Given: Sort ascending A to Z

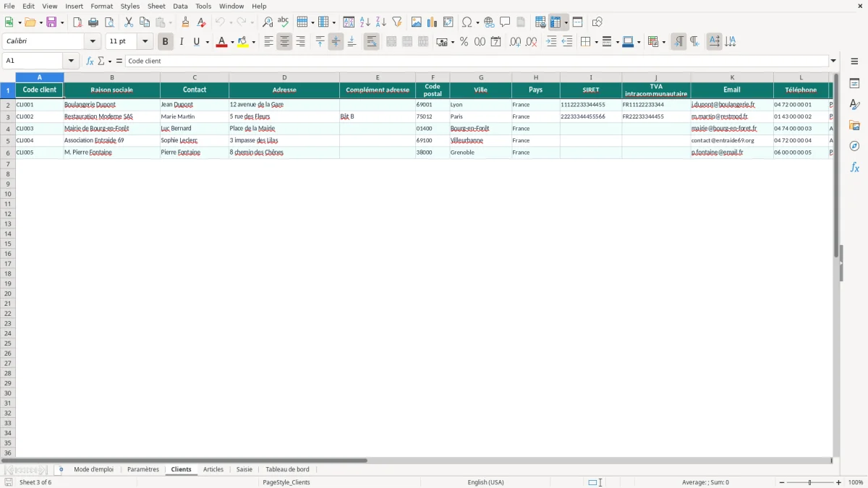Looking at the screenshot, I should point(365,22).
